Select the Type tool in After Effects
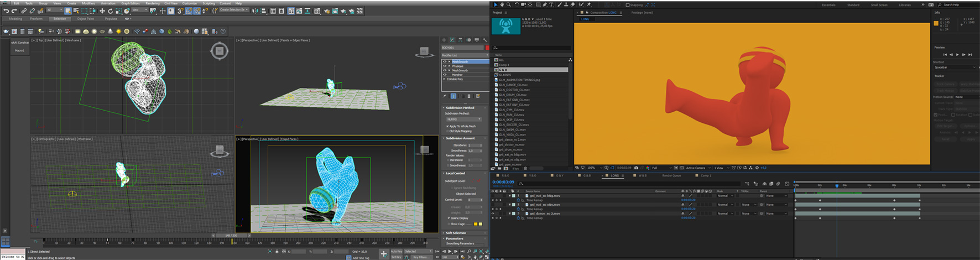 click(x=551, y=5)
